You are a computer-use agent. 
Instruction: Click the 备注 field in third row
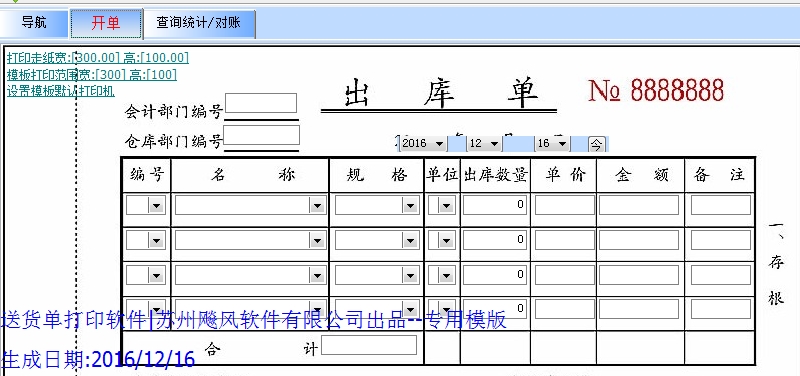(721, 274)
